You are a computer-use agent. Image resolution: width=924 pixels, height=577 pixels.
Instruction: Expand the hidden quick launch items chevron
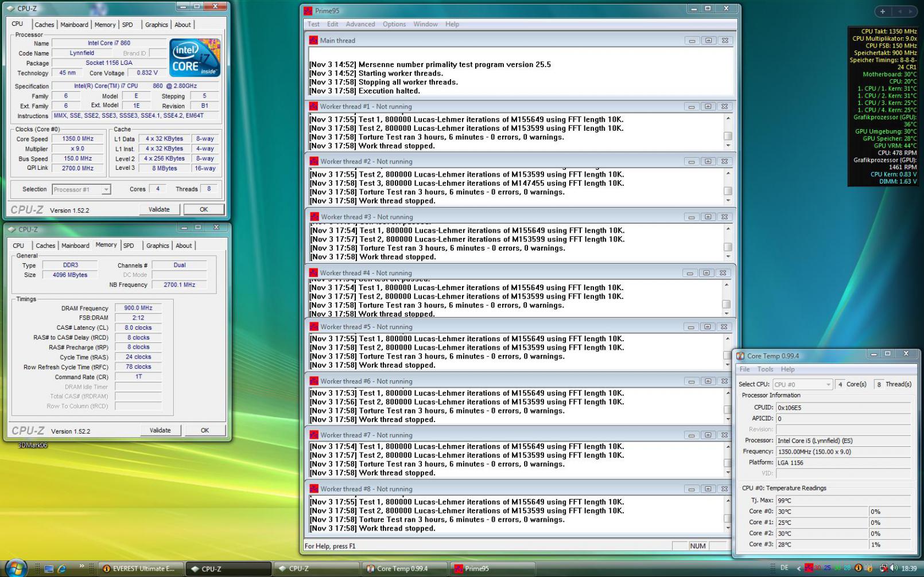click(81, 566)
